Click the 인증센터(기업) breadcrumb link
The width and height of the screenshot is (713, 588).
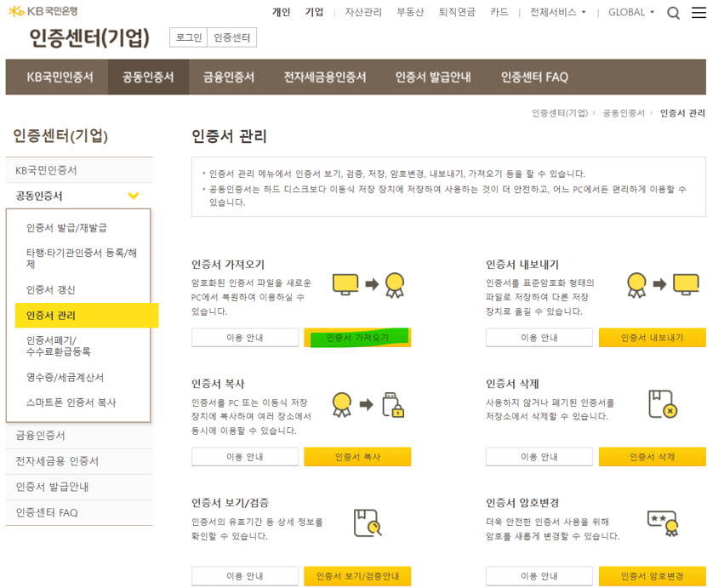[x=559, y=113]
